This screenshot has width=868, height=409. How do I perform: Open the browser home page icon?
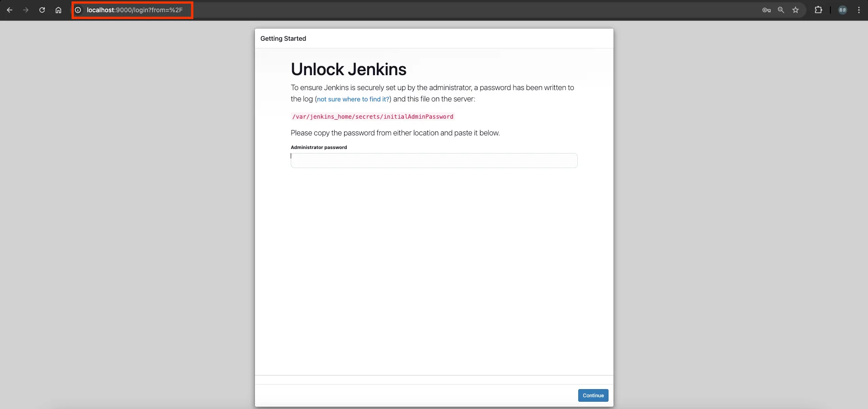click(58, 10)
